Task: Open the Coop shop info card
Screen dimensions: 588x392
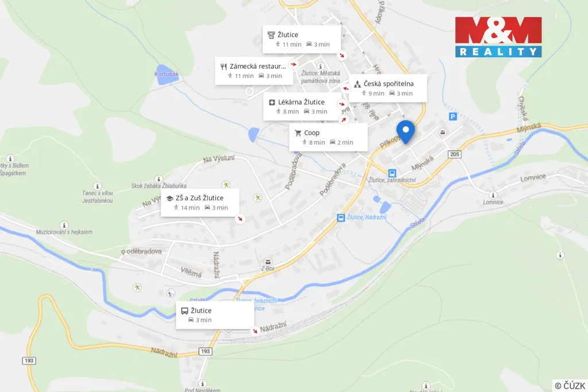Action: tap(328, 137)
